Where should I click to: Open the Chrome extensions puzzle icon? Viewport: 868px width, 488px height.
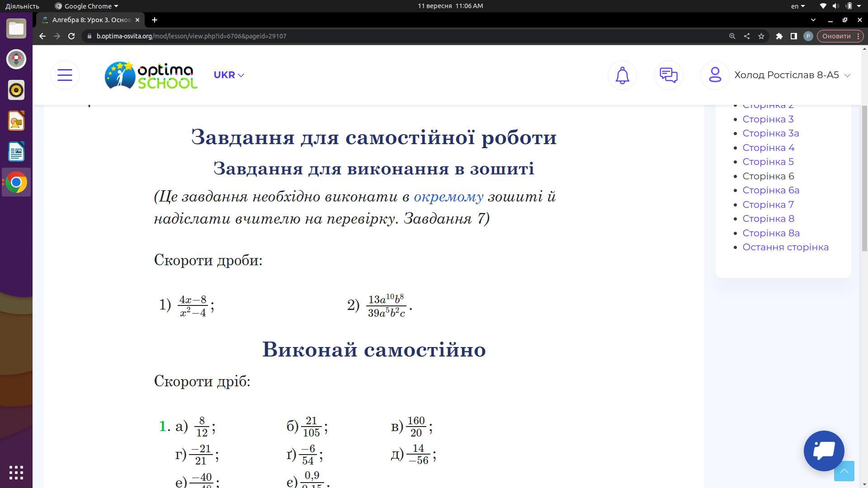pos(779,36)
